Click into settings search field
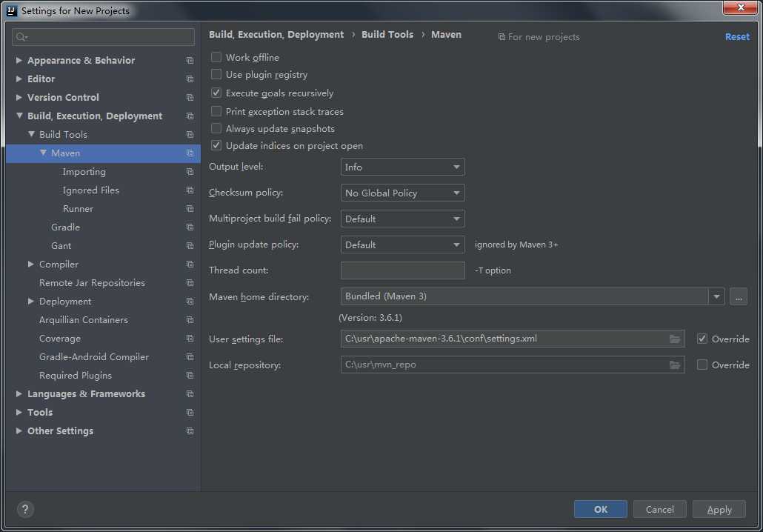The width and height of the screenshot is (763, 532). coord(103,37)
